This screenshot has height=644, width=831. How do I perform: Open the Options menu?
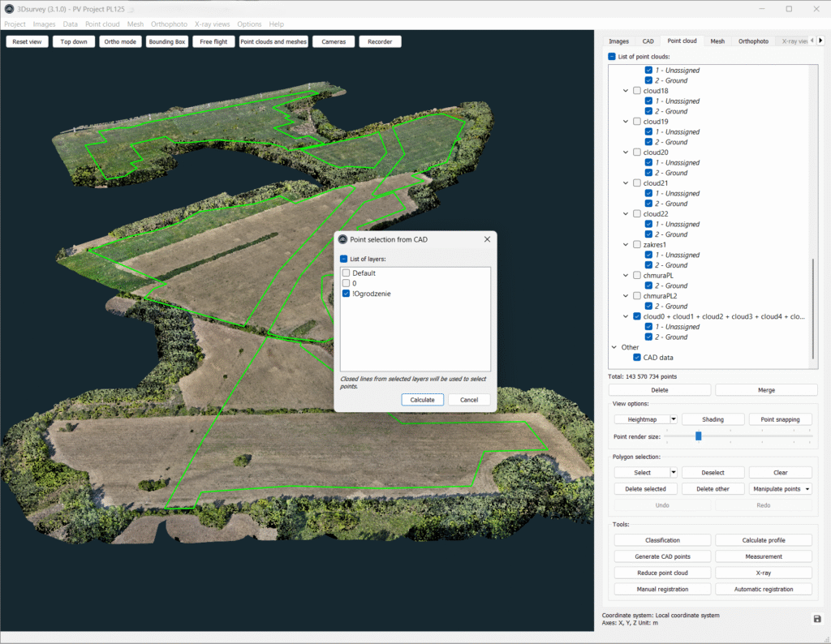click(249, 24)
